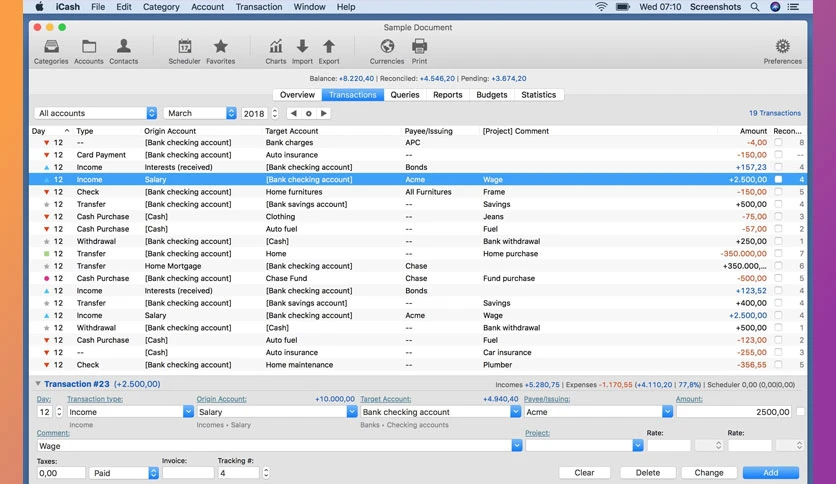Open the Category menu in menu bar
Viewport: 836px width, 484px height.
161,7
